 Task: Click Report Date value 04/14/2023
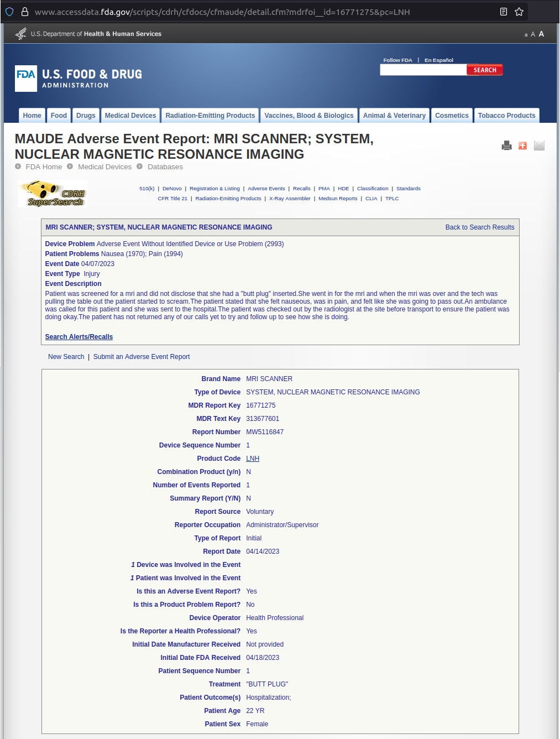click(263, 551)
